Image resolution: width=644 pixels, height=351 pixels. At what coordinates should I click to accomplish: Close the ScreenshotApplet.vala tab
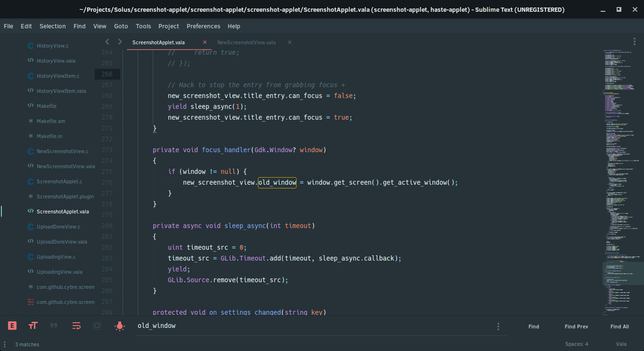pyautogui.click(x=205, y=42)
